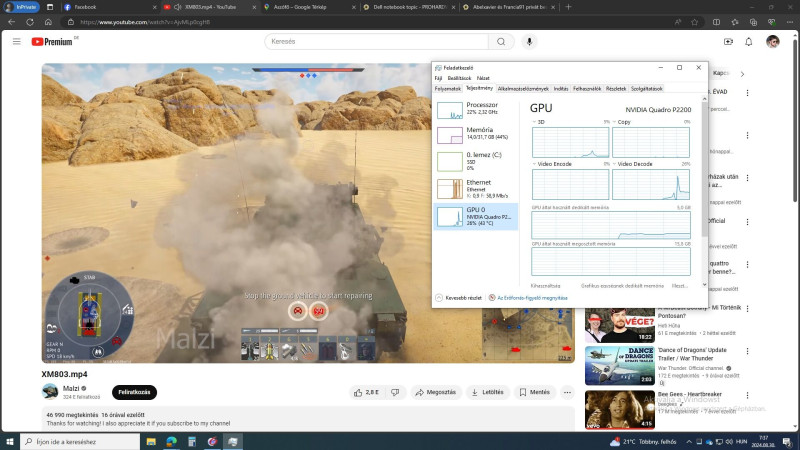Screen dimensions: 800x450
Task: Open File Explorer from taskbar
Action: [x=151, y=441]
